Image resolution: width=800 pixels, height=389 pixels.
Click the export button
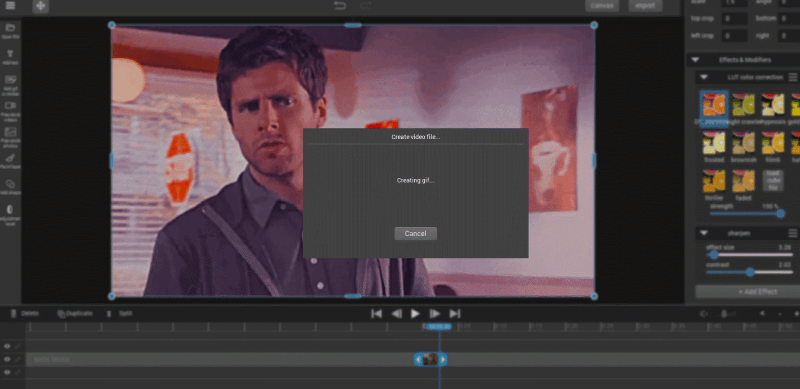click(645, 6)
